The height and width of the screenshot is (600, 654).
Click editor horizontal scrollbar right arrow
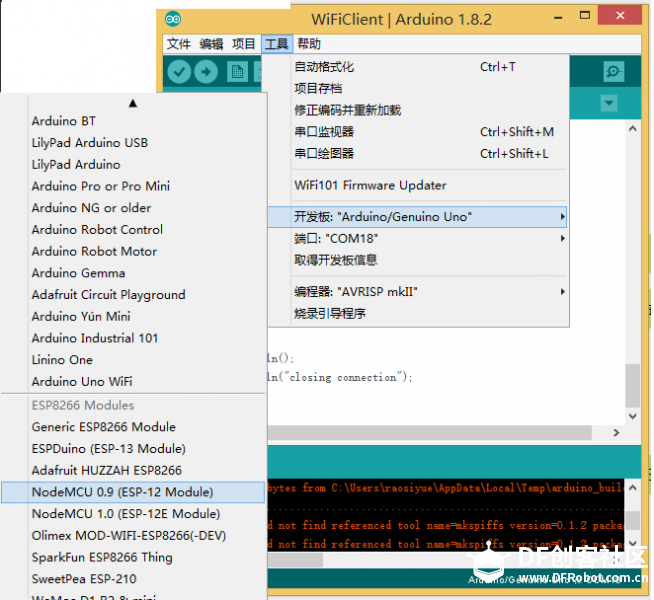[616, 433]
